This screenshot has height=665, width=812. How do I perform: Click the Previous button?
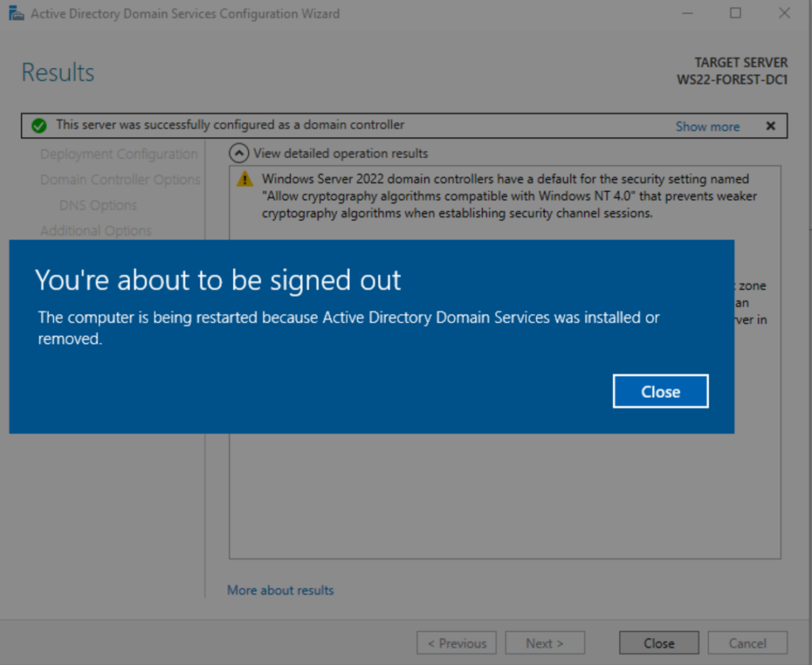pos(457,643)
